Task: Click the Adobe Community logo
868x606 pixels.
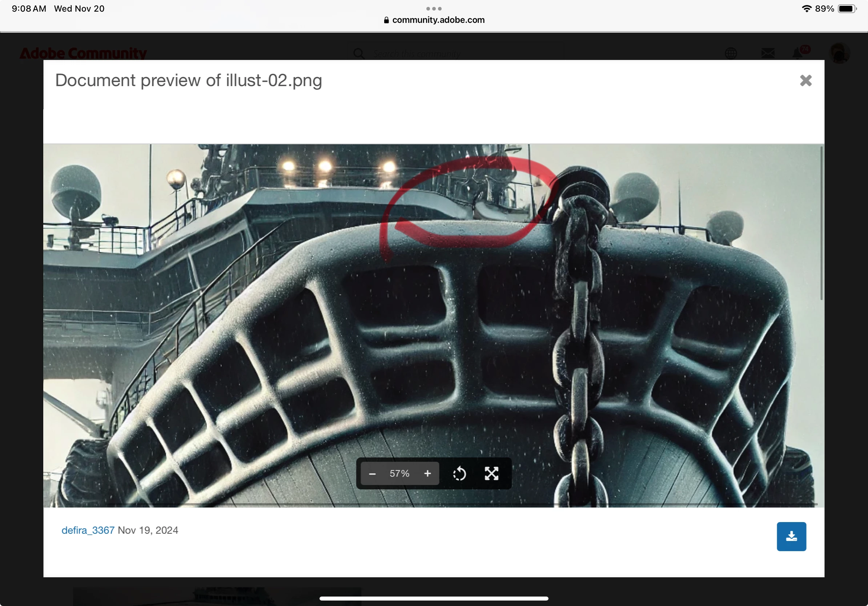Action: (83, 53)
